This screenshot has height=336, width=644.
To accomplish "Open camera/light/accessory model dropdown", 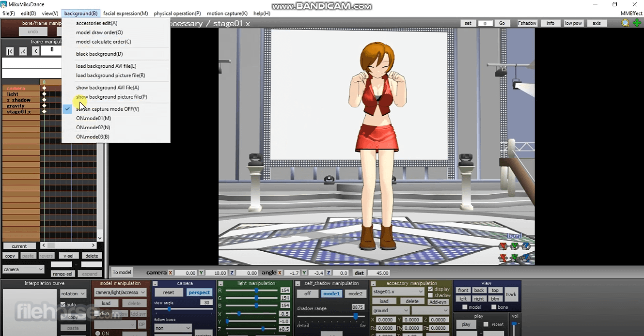I will point(120,292).
